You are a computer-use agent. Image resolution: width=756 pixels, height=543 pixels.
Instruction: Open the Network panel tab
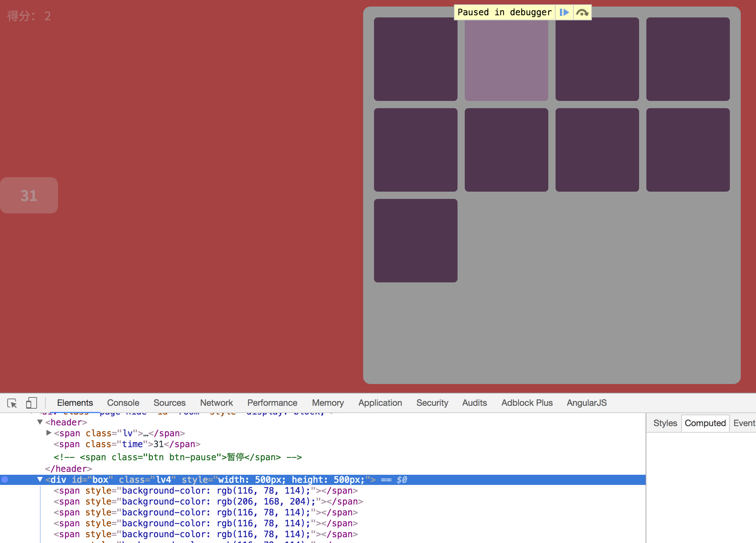tap(216, 403)
